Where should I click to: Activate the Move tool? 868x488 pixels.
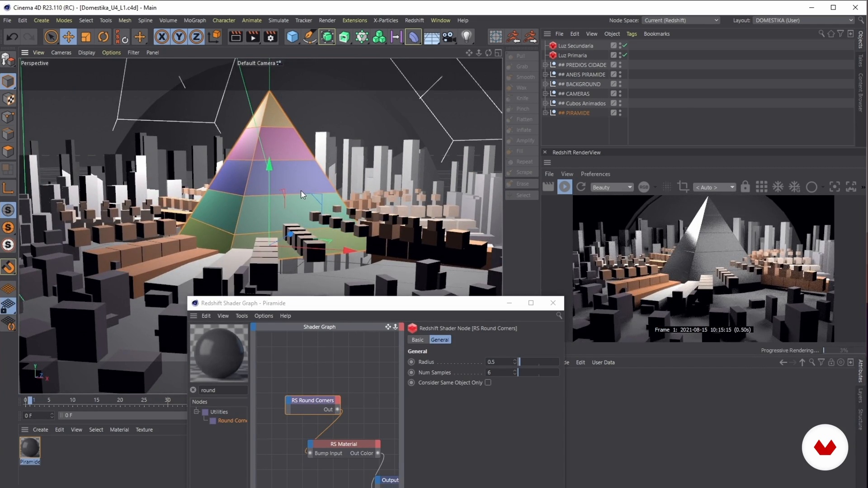(69, 37)
